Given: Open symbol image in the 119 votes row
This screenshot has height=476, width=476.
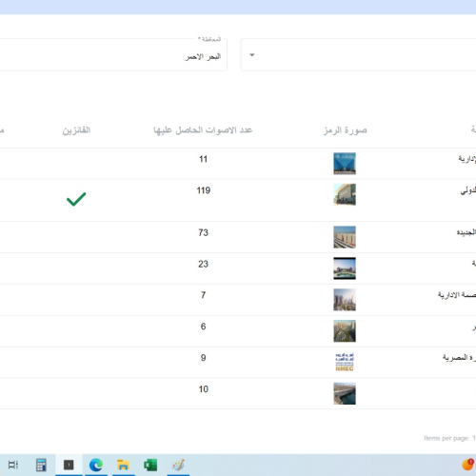Looking at the screenshot, I should pyautogui.click(x=345, y=194).
